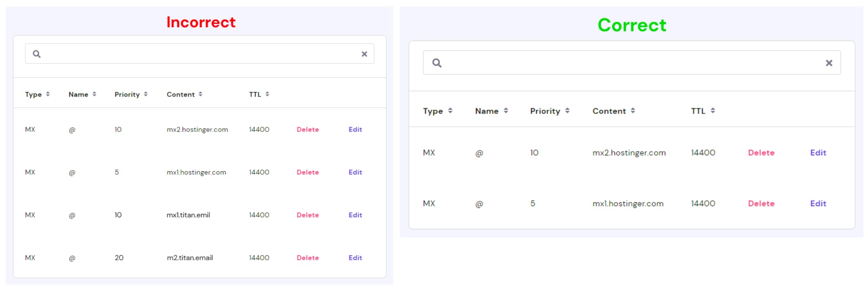Sort by Name in the Incorrect table

[x=82, y=94]
